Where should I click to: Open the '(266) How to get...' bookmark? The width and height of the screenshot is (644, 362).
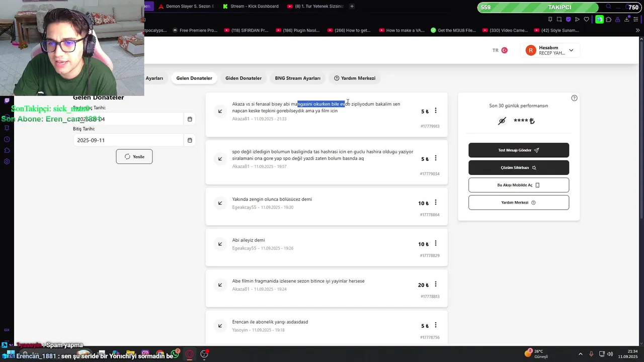tap(349, 30)
